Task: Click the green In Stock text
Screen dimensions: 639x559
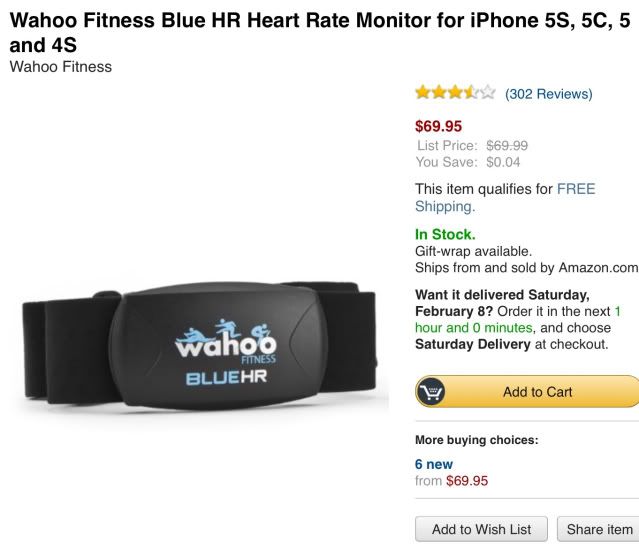Action: (x=445, y=234)
